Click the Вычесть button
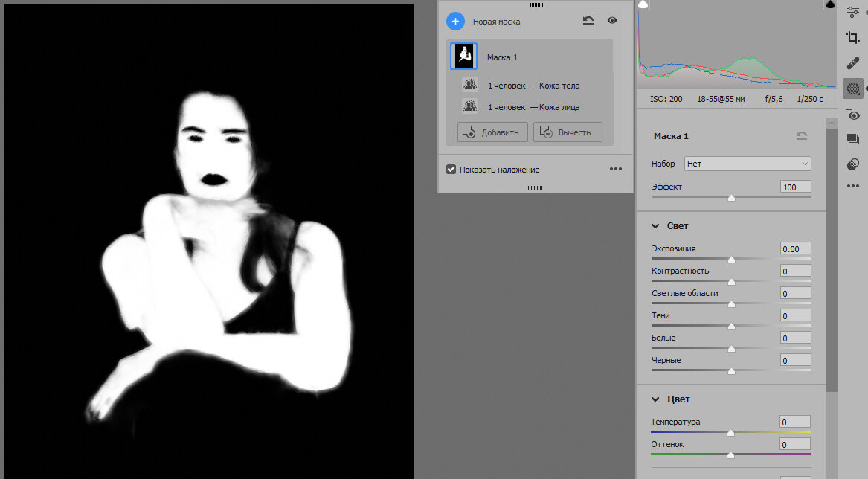868x479 pixels. (x=568, y=132)
